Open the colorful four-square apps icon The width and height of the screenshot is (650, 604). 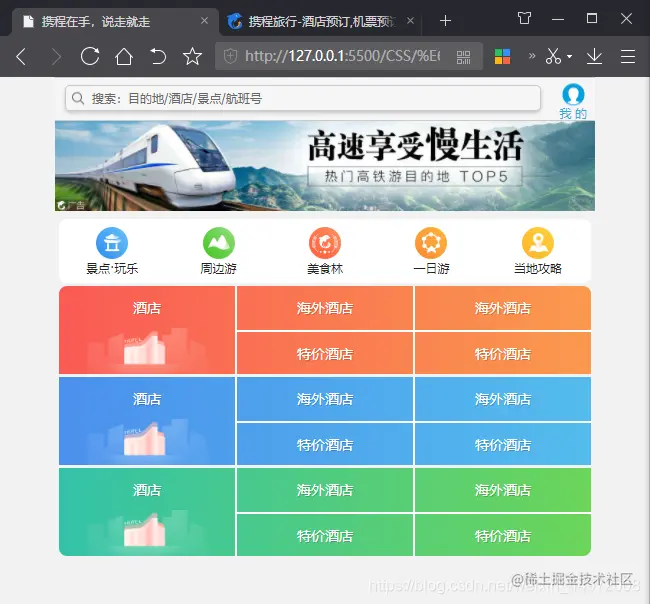502,56
